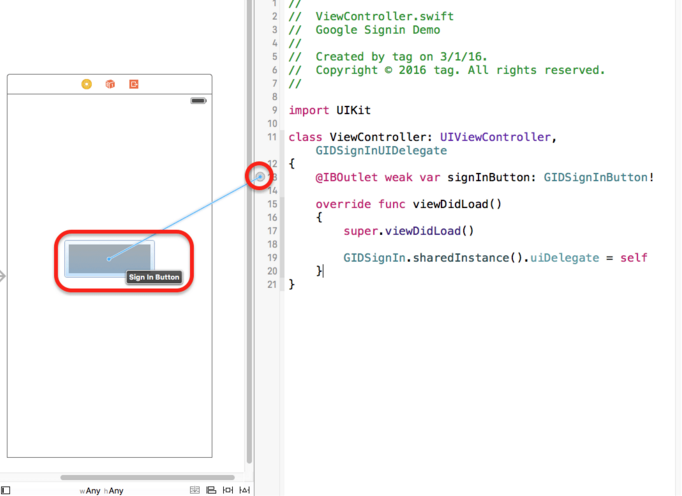682x496 pixels.
Task: Open the Pin constraints icon
Action: (228, 490)
